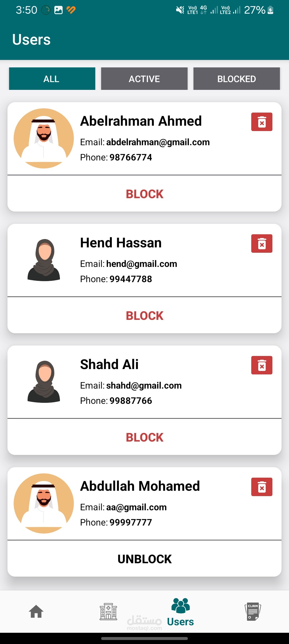Switch to the ALL users filter tab
289x644 pixels.
(x=52, y=79)
